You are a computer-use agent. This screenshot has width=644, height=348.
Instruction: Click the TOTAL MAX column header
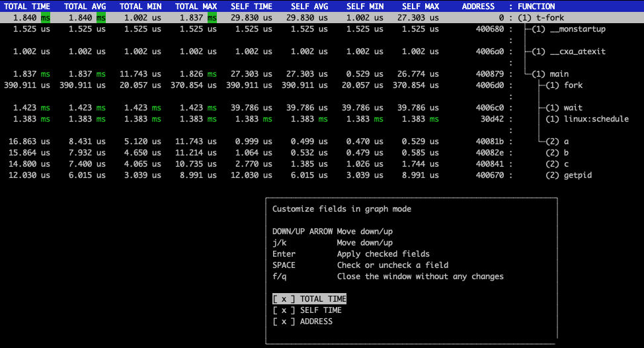(196, 7)
